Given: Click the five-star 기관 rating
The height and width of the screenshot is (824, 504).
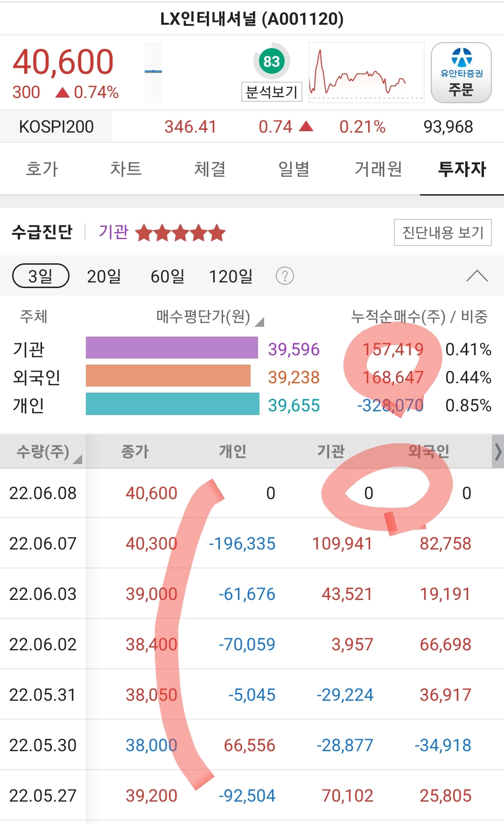Looking at the screenshot, I should [181, 232].
